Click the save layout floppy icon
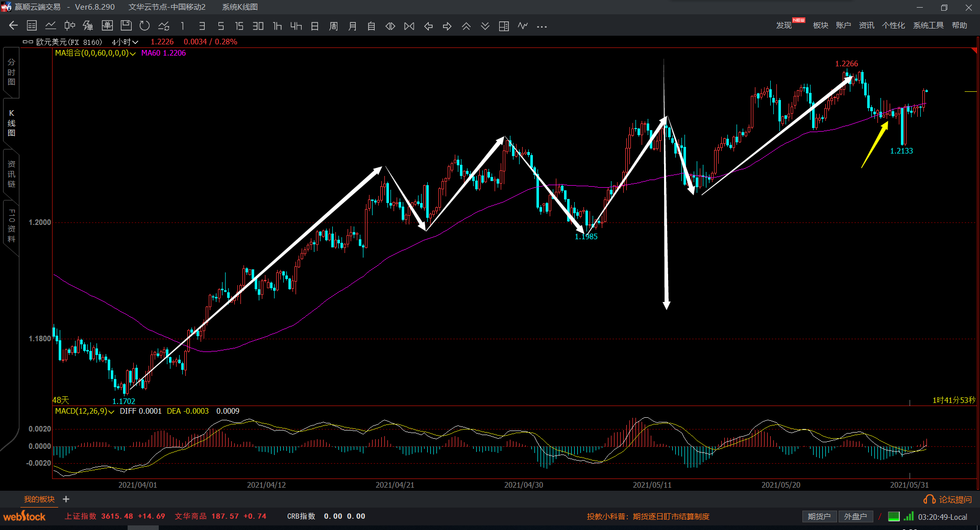 (x=126, y=26)
